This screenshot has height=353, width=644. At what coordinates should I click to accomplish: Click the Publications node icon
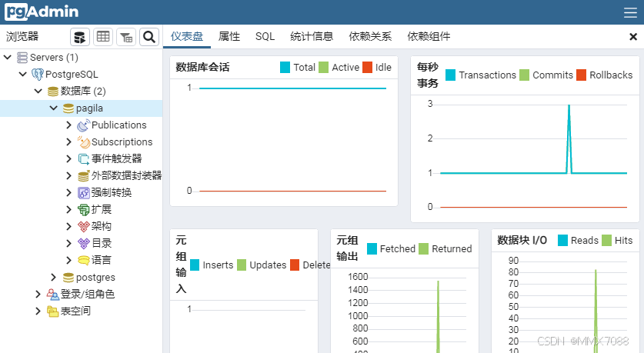coord(83,125)
